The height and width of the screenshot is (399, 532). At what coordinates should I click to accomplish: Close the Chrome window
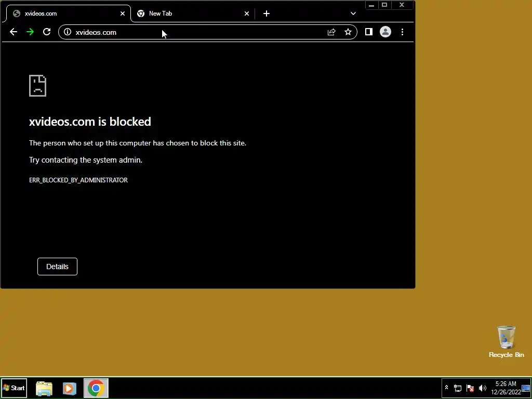pyautogui.click(x=402, y=5)
